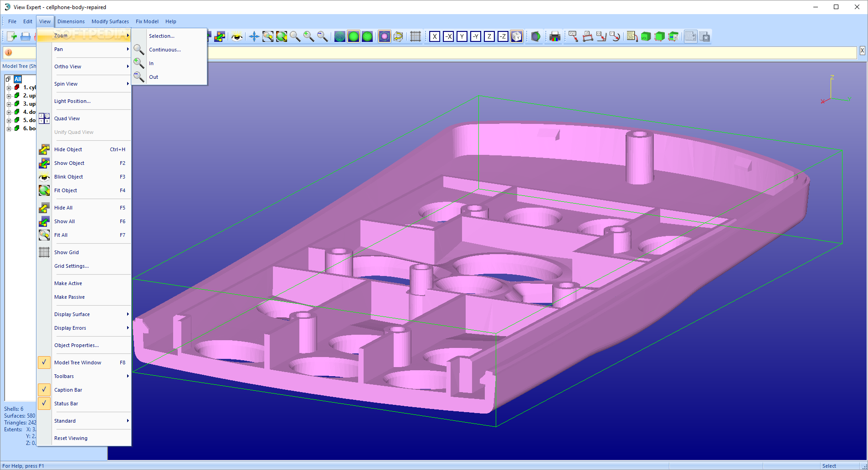Open the Toolbars submenu
Screen dimensions: 868x470
click(x=84, y=376)
